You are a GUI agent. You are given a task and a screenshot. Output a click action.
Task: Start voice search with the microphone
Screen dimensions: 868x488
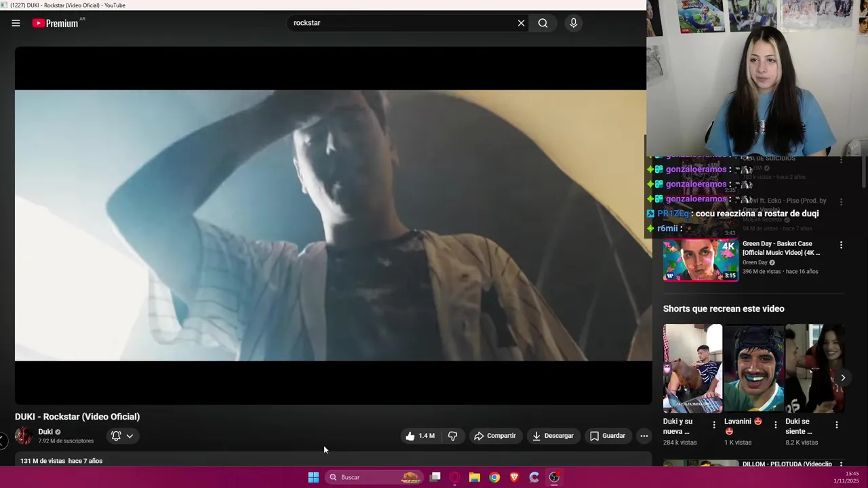574,23
